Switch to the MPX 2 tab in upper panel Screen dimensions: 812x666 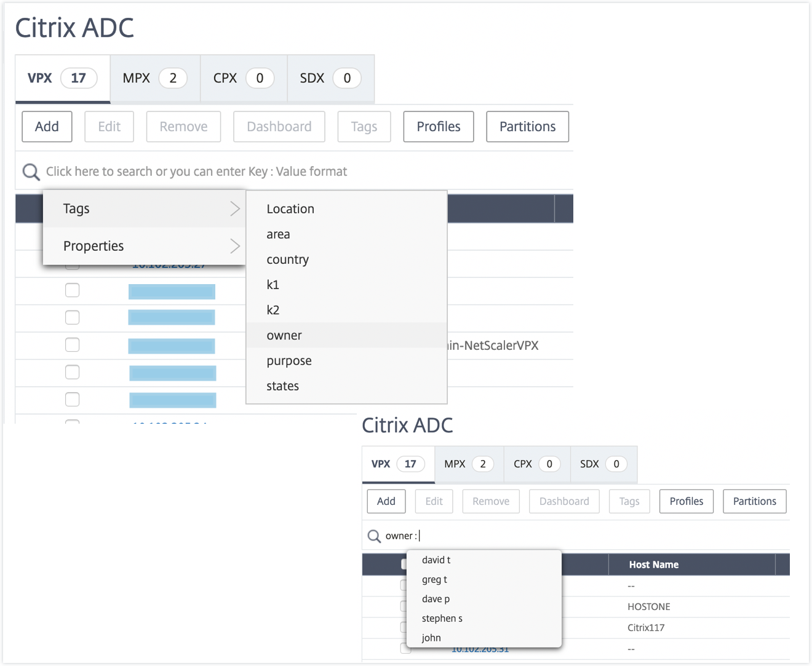(155, 78)
